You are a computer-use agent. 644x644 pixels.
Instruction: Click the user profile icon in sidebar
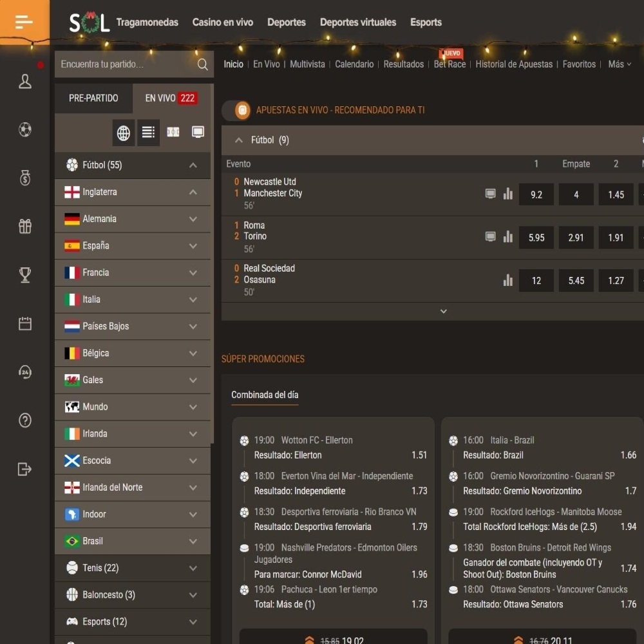click(25, 81)
